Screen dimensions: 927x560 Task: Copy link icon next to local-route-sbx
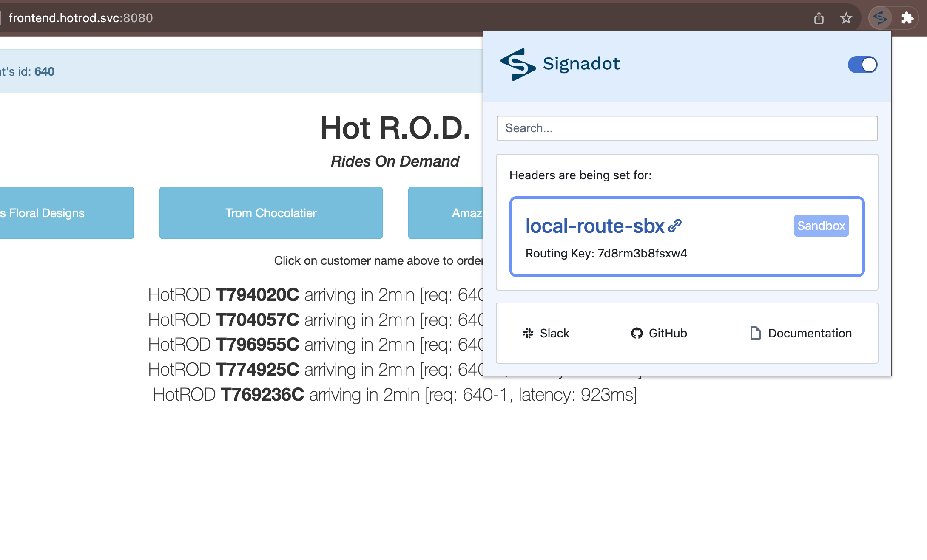coord(675,226)
